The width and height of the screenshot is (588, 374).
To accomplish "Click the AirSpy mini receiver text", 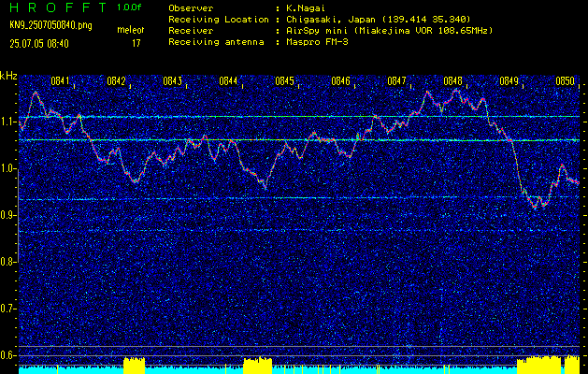I will coord(389,31).
